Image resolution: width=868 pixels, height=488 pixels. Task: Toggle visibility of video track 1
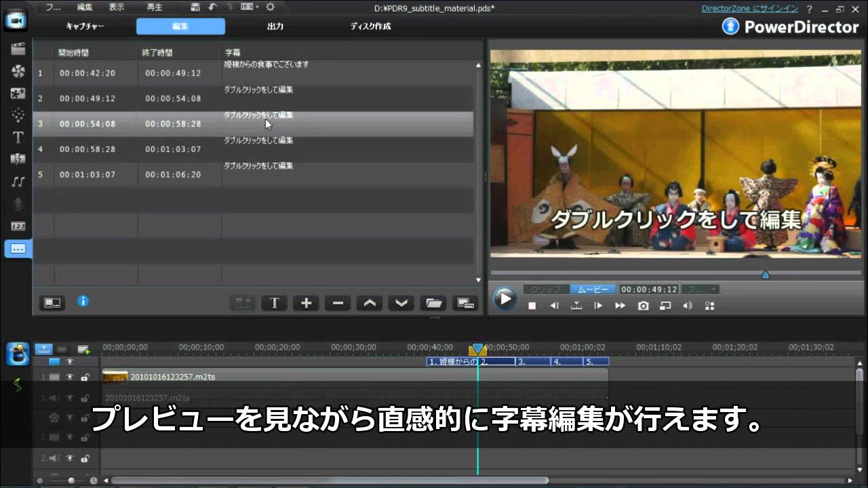coord(69,377)
